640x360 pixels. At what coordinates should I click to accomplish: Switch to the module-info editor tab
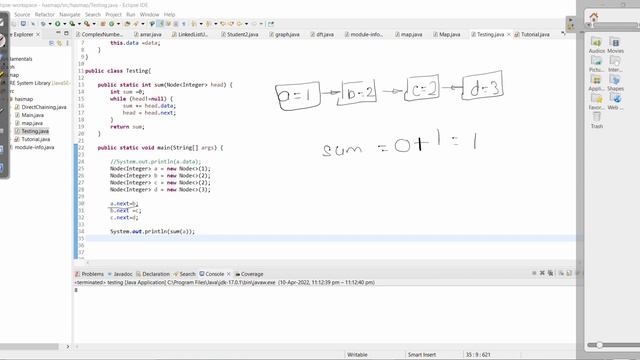coord(364,34)
